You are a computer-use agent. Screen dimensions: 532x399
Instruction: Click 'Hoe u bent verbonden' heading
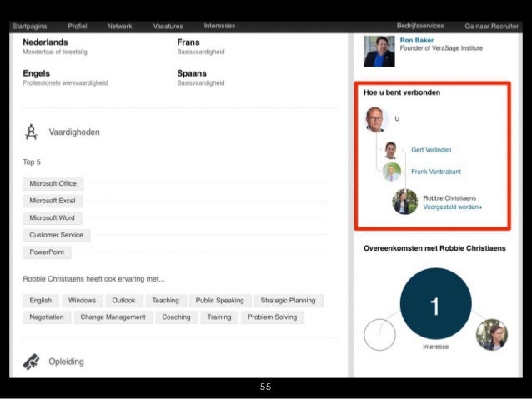402,92
